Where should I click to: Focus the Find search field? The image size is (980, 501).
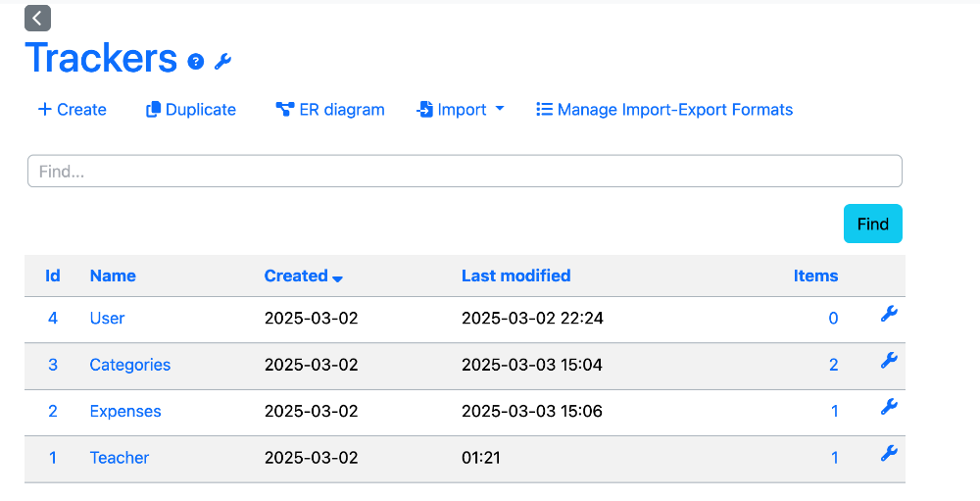point(465,171)
